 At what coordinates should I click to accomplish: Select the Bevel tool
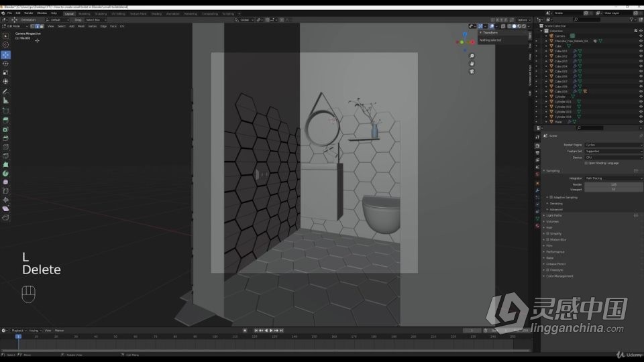coord(5,138)
